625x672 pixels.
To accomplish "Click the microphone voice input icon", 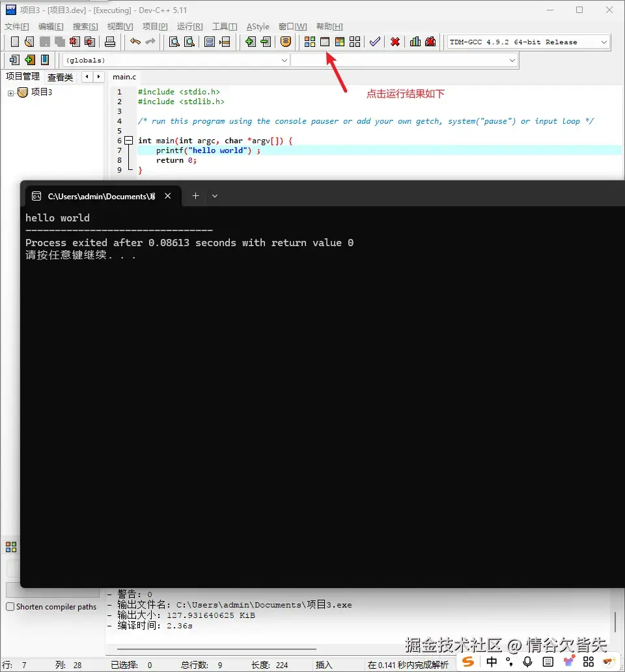I will pos(528,662).
